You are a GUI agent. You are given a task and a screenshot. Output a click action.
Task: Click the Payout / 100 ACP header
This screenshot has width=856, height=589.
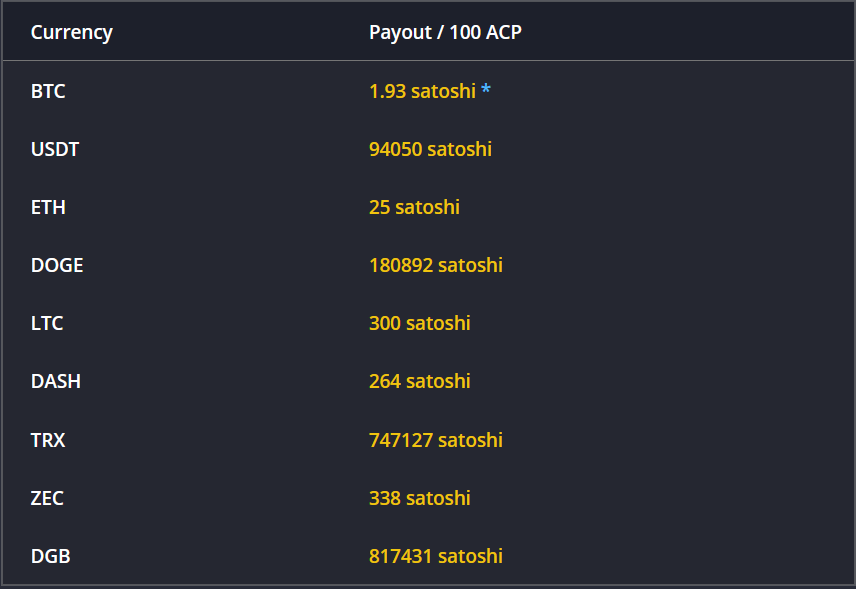pos(445,32)
